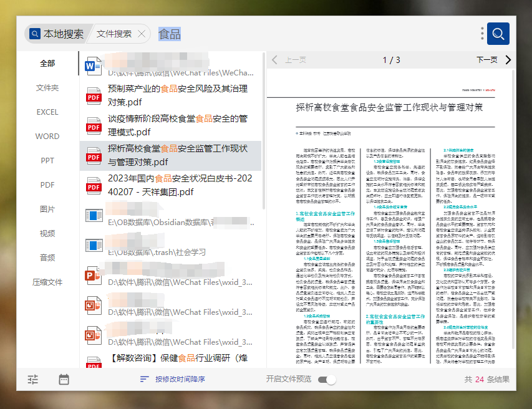
Task: Click PowerPoint P icon result
Action: tap(93, 276)
